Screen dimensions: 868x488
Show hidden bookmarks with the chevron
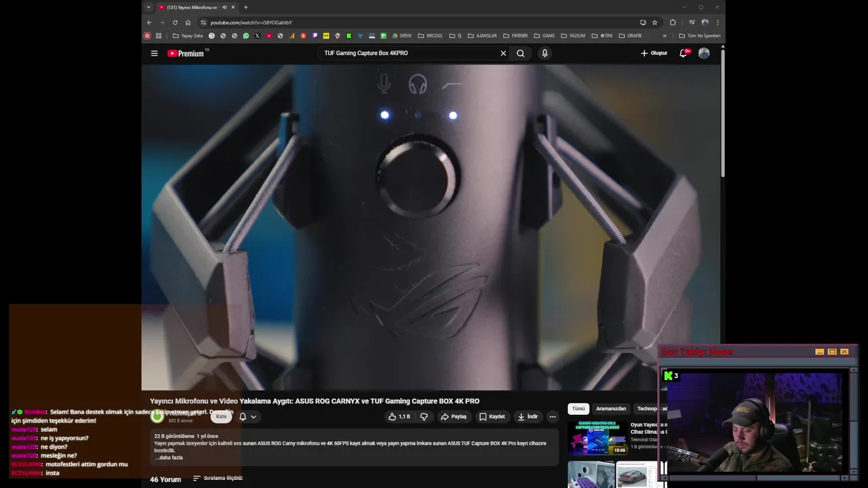(x=665, y=36)
